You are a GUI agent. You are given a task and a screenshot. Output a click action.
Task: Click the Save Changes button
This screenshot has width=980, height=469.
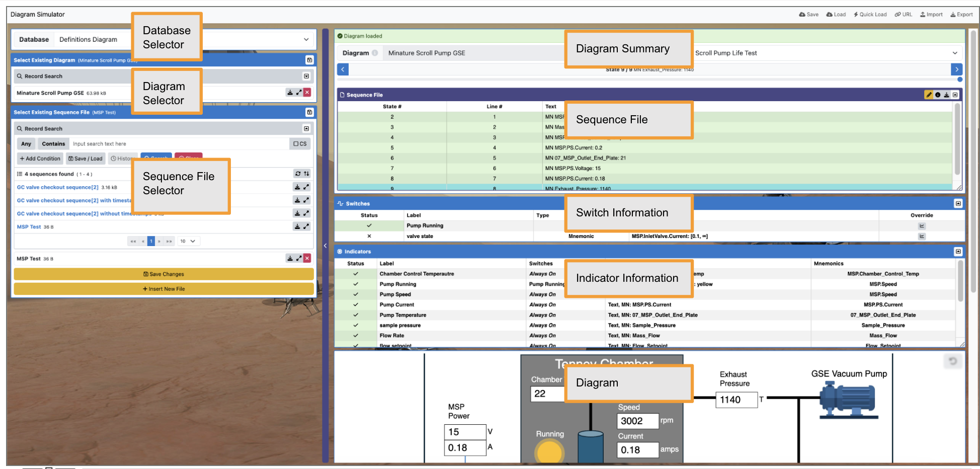(164, 274)
